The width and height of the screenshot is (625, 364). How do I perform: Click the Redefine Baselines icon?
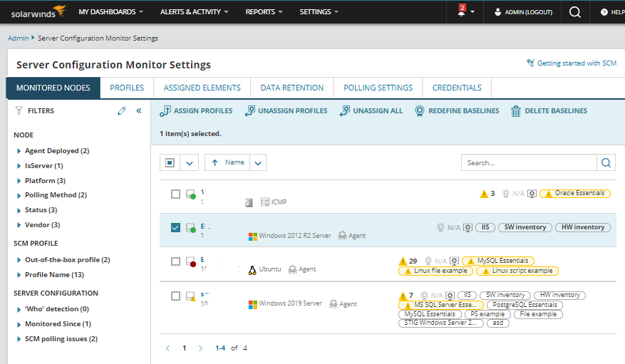420,111
